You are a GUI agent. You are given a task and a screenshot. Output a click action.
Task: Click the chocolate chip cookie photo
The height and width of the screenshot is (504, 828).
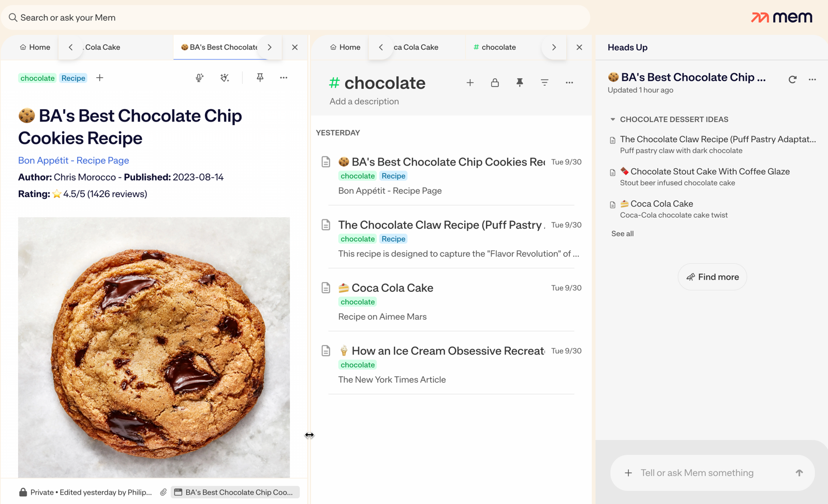(154, 347)
